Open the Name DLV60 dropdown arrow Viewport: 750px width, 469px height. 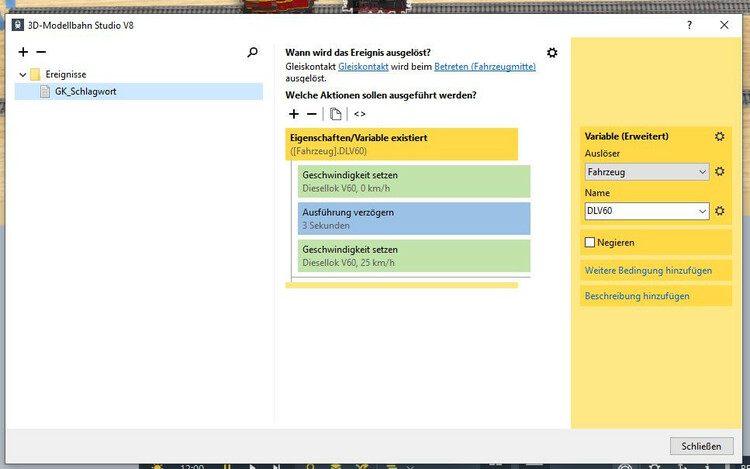click(702, 211)
